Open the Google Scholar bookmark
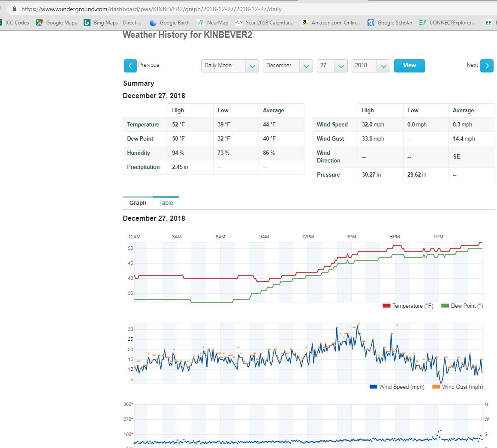497x448 pixels. point(390,22)
